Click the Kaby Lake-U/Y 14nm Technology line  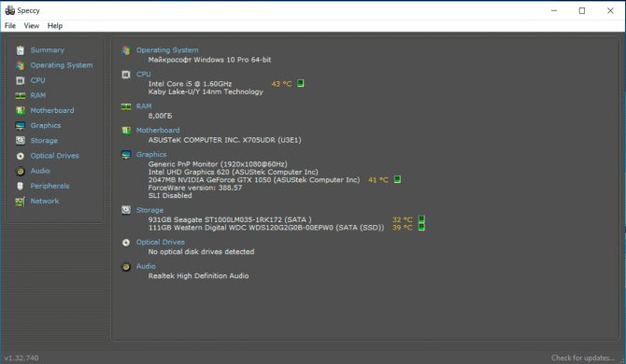point(206,91)
